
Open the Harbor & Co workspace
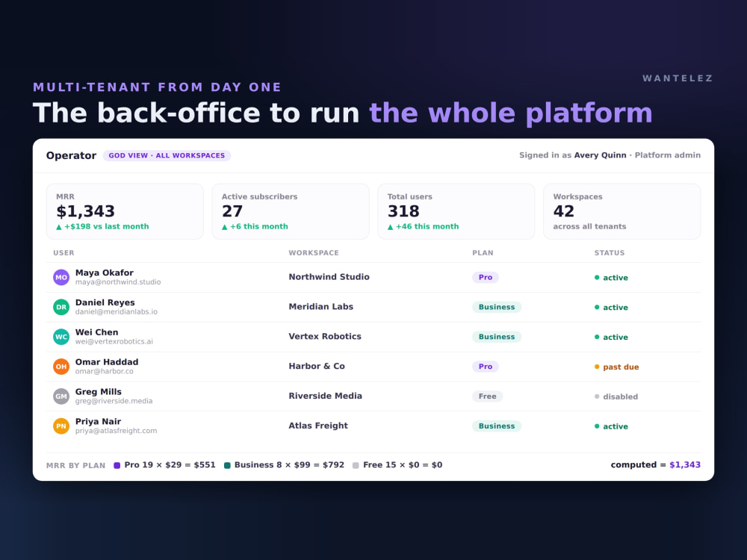[x=316, y=366]
